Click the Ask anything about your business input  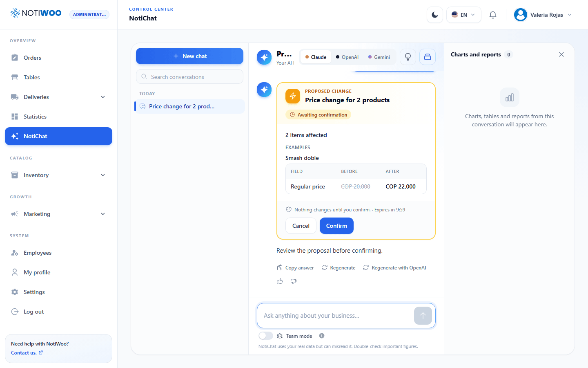[x=336, y=316]
